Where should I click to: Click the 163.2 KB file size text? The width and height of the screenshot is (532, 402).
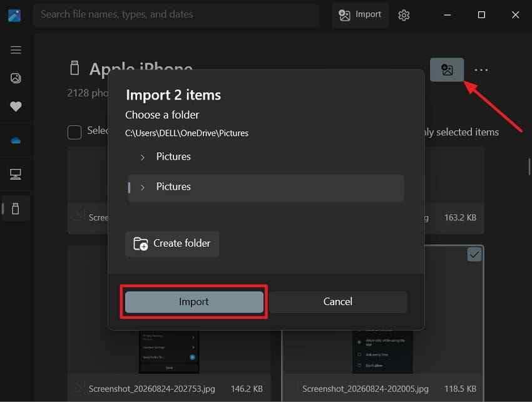(x=460, y=217)
